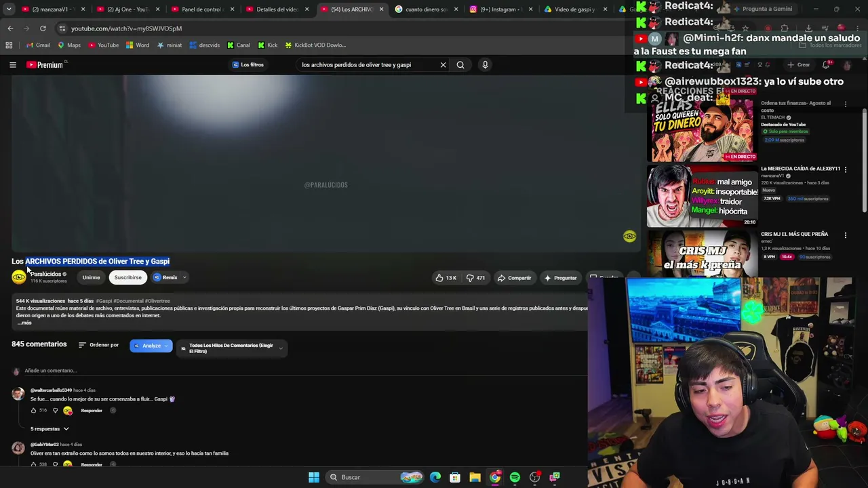868x488 pixels.
Task: Open options menu for CRIS MJ video
Action: tap(846, 235)
